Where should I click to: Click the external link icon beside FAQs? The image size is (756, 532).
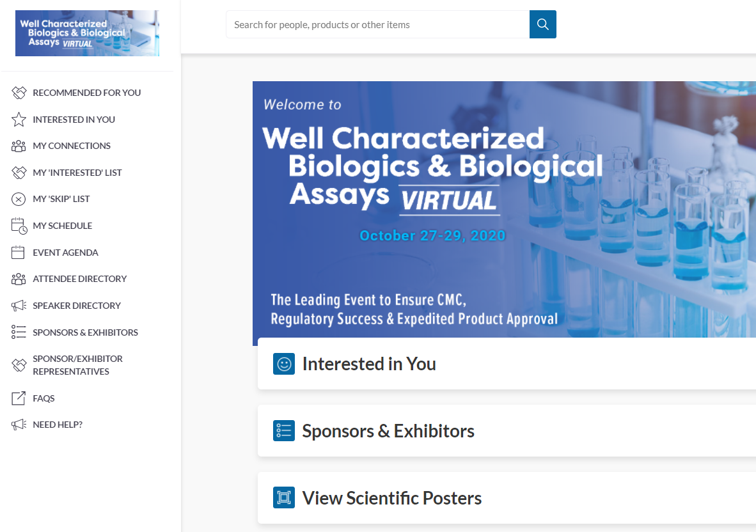point(19,398)
